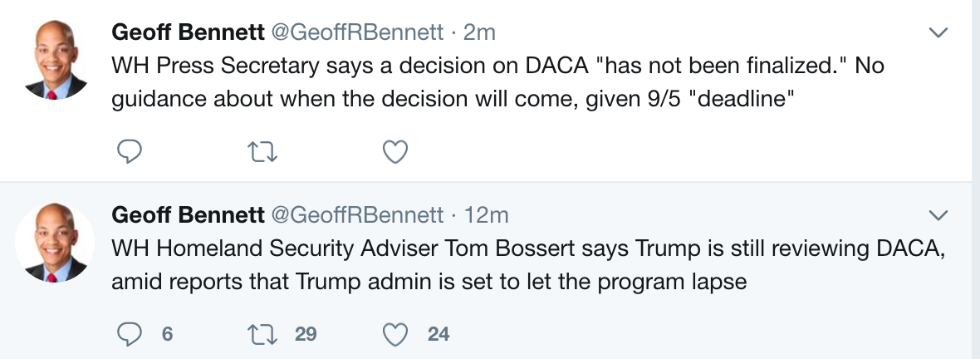Open the Geoff Bennett name on the 12m tweet
Viewport: 980px width, 359px height.
188,215
